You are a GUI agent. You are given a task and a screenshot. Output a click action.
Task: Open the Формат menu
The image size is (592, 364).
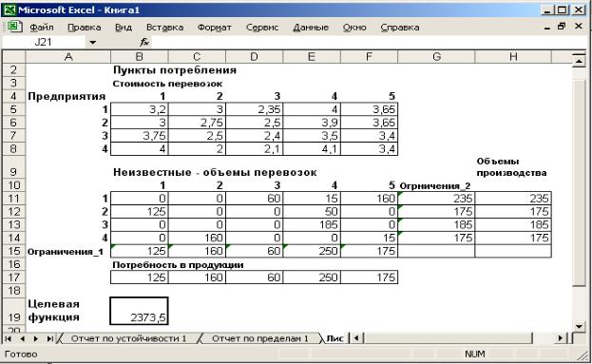(215, 28)
